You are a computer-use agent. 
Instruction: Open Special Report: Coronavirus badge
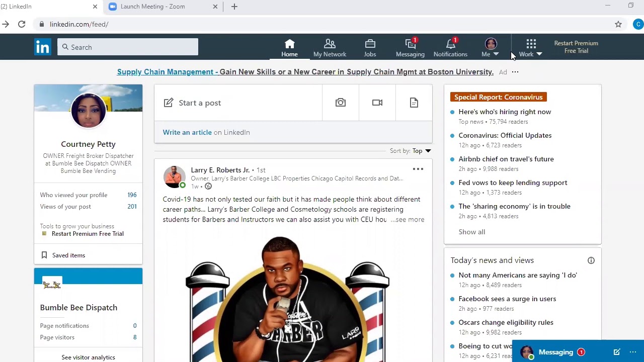(x=499, y=97)
